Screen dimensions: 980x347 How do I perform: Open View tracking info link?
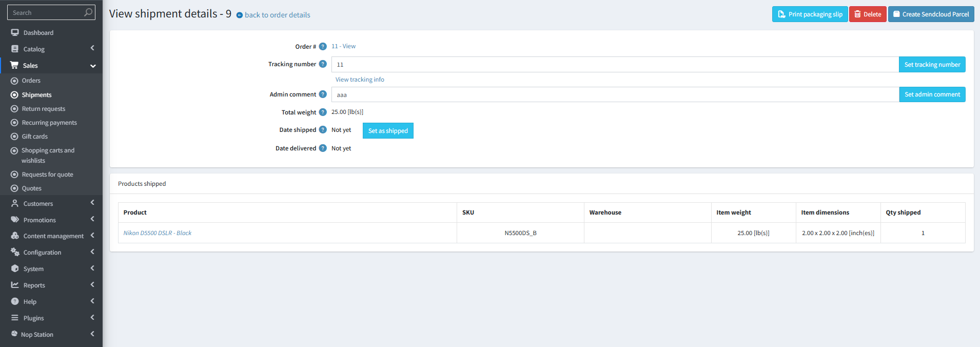360,80
